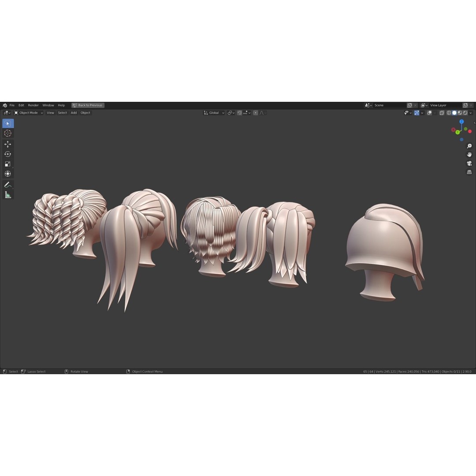Screen dimensions: 476x476
Task: Click the blue Z axis gizmo
Action: [x=462, y=122]
